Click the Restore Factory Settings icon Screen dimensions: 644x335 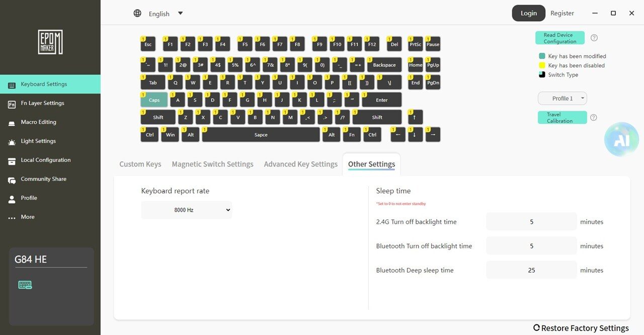pyautogui.click(x=536, y=328)
